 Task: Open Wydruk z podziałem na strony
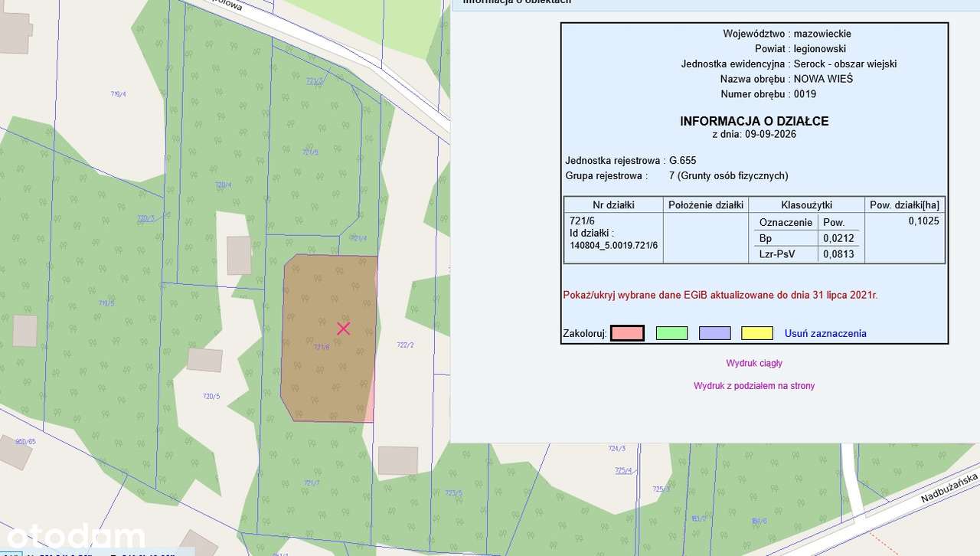pos(754,386)
